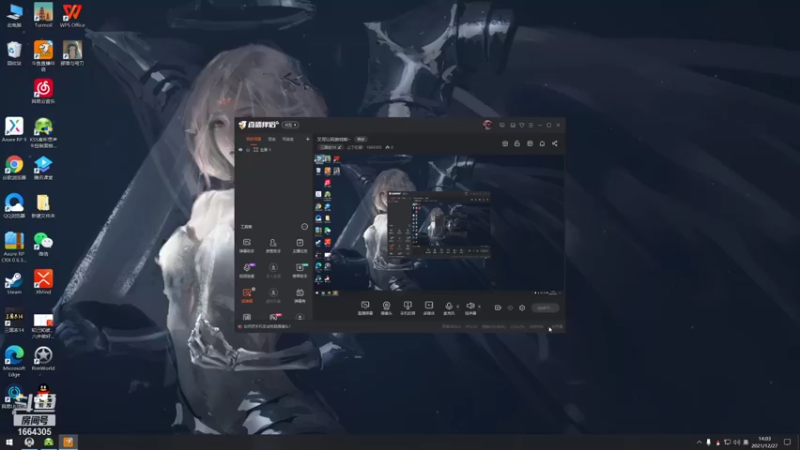800x450 pixels.
Task: Open the hamburger menu in the title bar
Action: coord(531,125)
